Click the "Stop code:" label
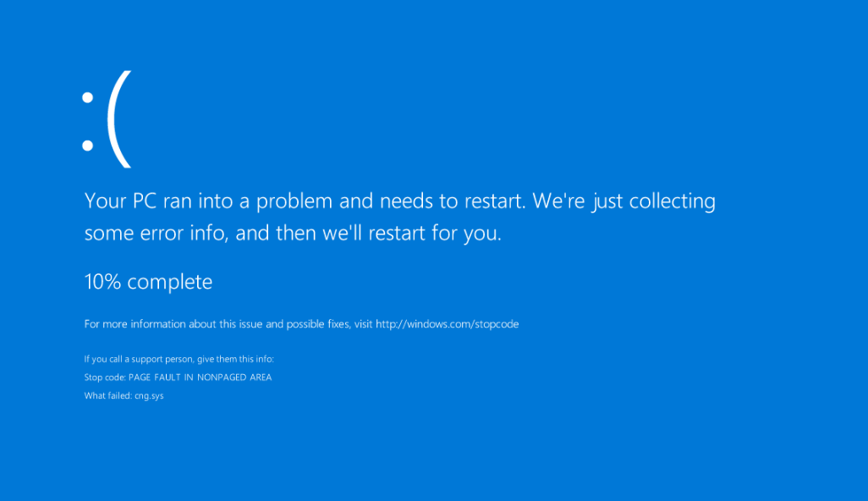The width and height of the screenshot is (868, 501). pyautogui.click(x=105, y=377)
